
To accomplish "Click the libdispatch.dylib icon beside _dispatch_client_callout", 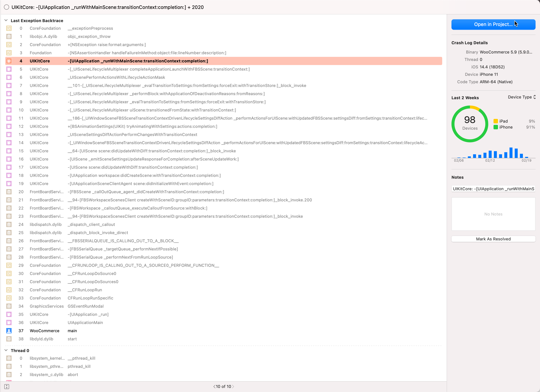I will pos(9,224).
